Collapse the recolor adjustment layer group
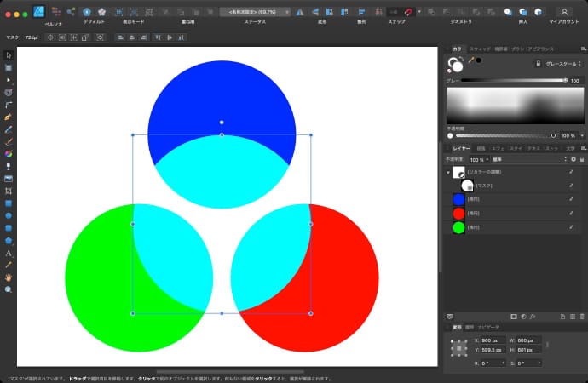This screenshot has height=383, width=588. click(448, 173)
